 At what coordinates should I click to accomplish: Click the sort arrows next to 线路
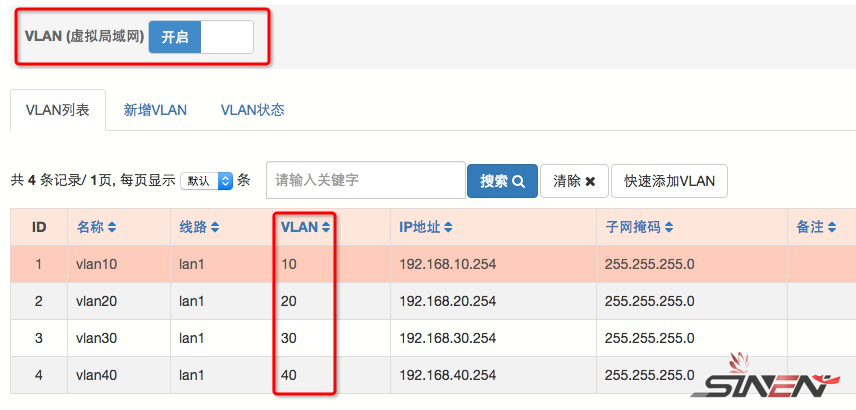[215, 228]
